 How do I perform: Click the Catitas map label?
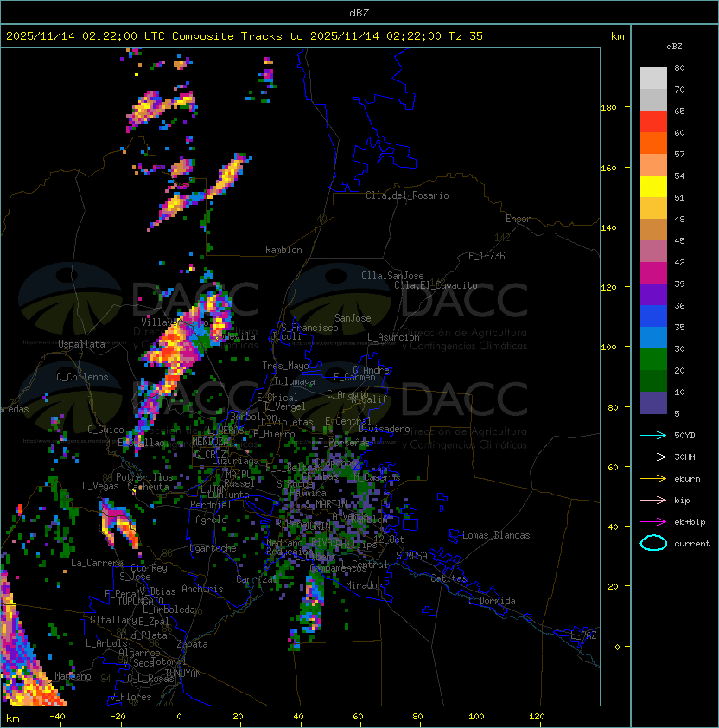[449, 578]
